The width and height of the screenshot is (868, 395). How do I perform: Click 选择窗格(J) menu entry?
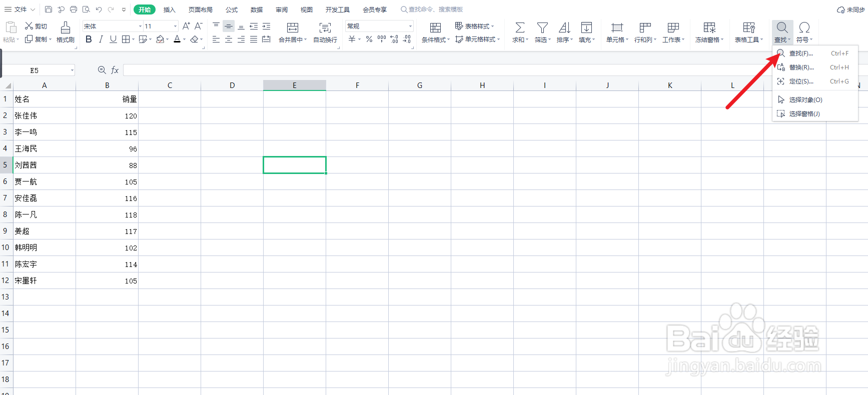815,113
